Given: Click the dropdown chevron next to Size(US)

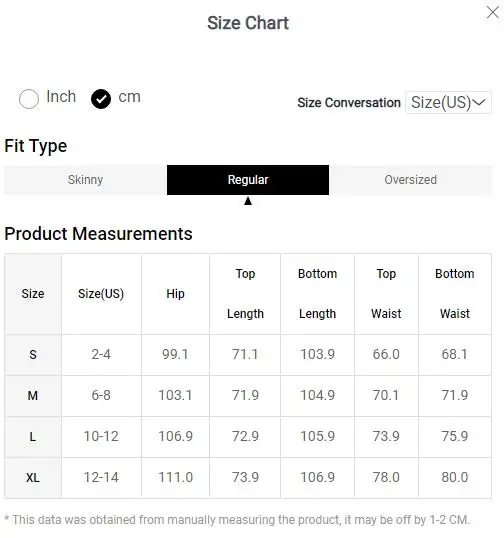Looking at the screenshot, I should pyautogui.click(x=479, y=102).
